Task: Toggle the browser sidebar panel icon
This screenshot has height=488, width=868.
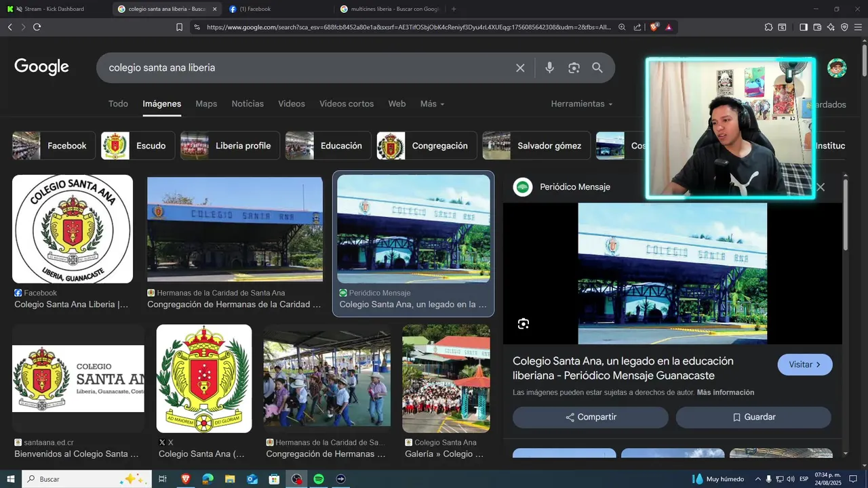Action: (x=804, y=27)
